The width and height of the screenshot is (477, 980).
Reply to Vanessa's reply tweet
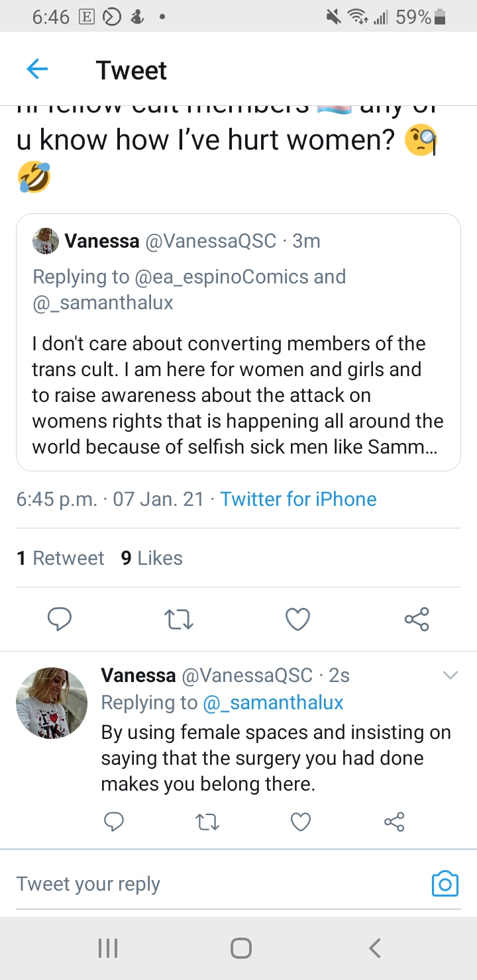tap(115, 822)
